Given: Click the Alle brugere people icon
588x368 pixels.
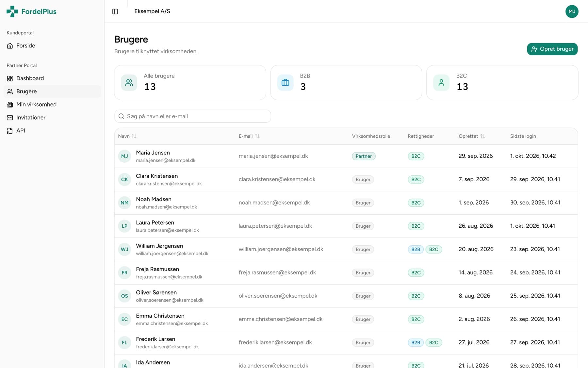Looking at the screenshot, I should point(129,82).
